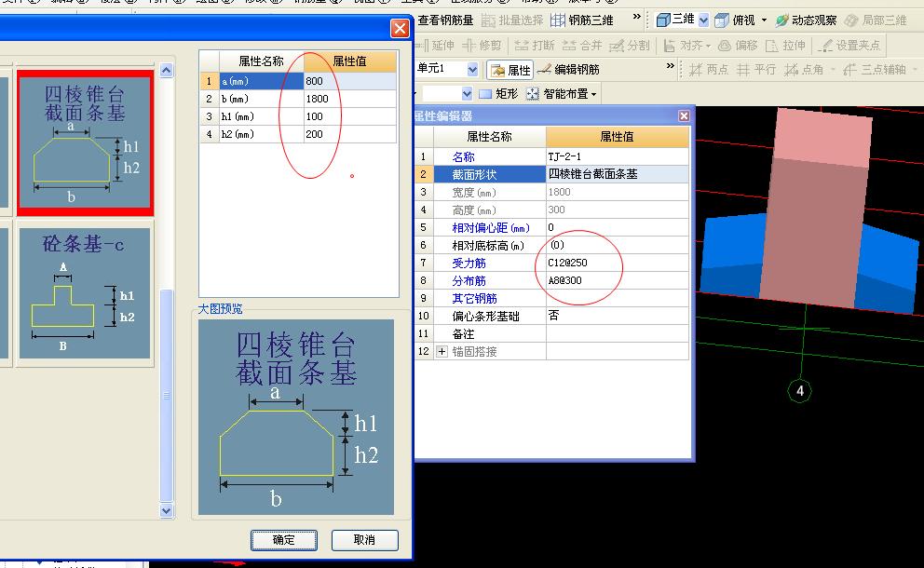Open the 编辑钢筋 tool

(569, 70)
